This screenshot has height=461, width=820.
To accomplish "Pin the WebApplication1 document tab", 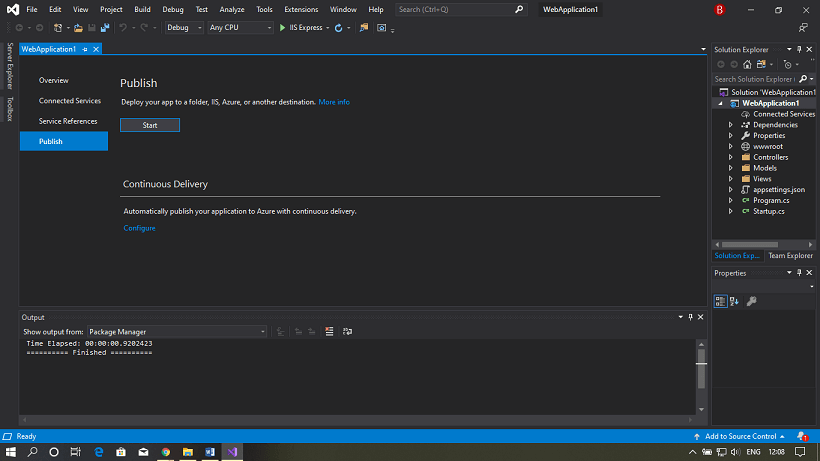I will point(85,49).
